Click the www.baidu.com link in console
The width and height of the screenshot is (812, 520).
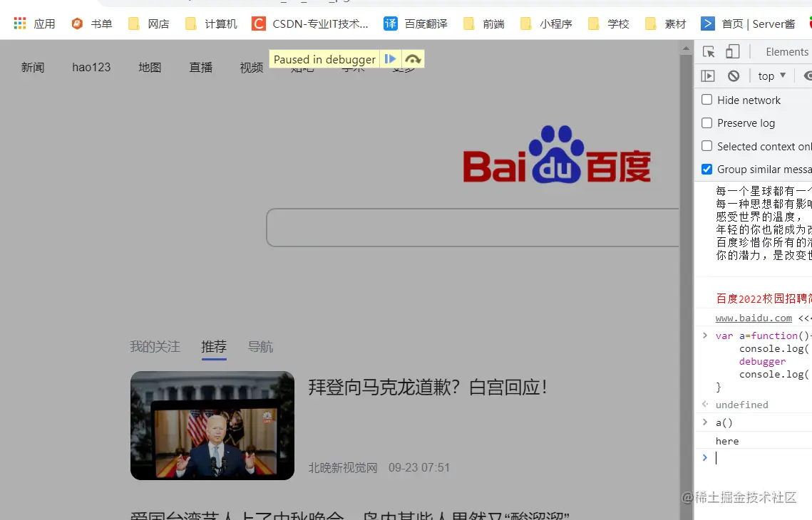(754, 318)
